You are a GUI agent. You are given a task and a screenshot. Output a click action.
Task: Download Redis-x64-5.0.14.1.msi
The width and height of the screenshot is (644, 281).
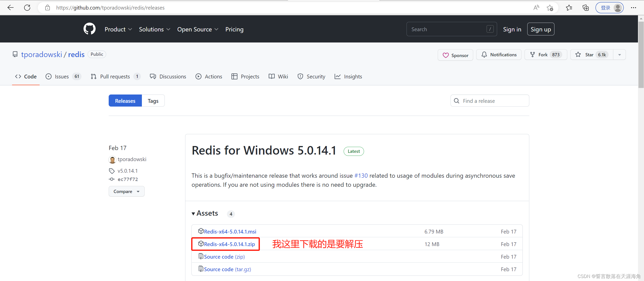click(x=230, y=231)
